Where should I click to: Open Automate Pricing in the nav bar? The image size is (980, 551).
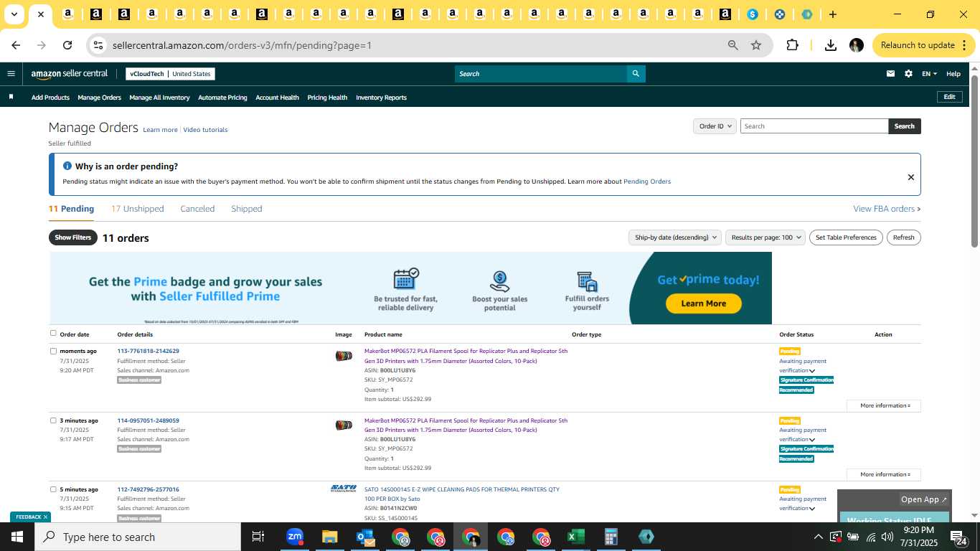(x=222, y=98)
